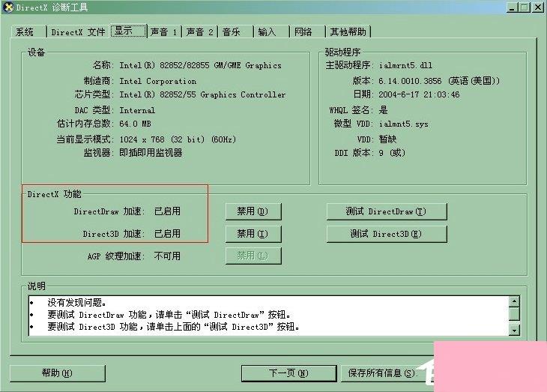
Task: Open the DirectX 文件 tab
Action: (x=78, y=31)
